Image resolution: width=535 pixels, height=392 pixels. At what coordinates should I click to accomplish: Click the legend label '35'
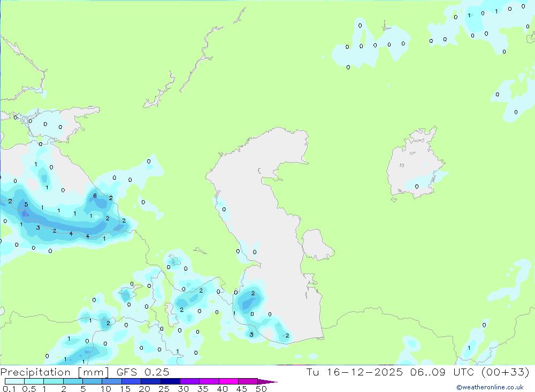(x=203, y=389)
